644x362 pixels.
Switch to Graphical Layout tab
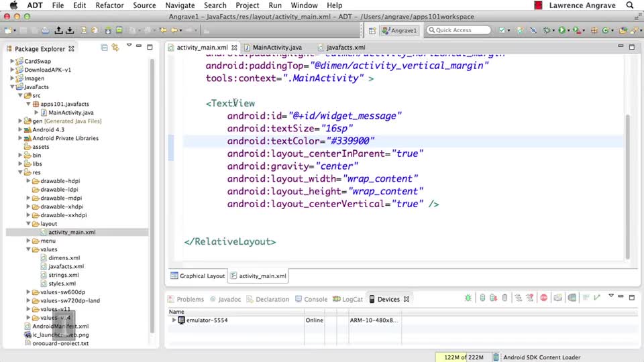tap(198, 276)
